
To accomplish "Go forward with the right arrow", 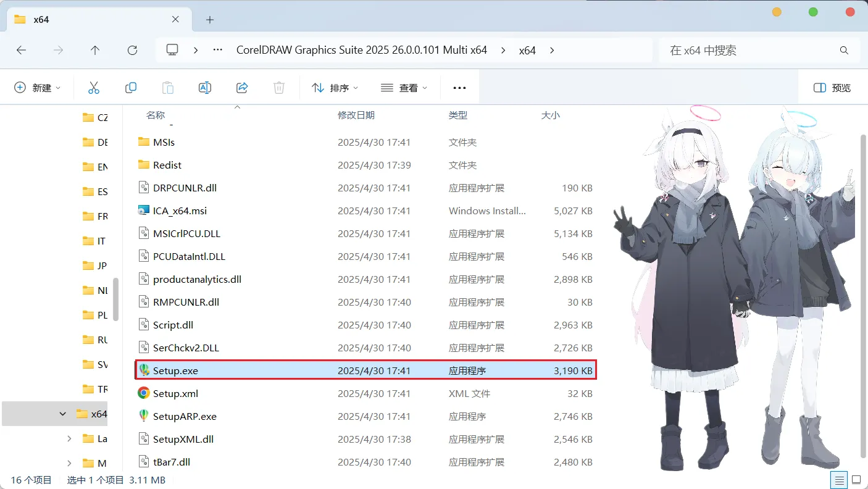I will pos(58,50).
